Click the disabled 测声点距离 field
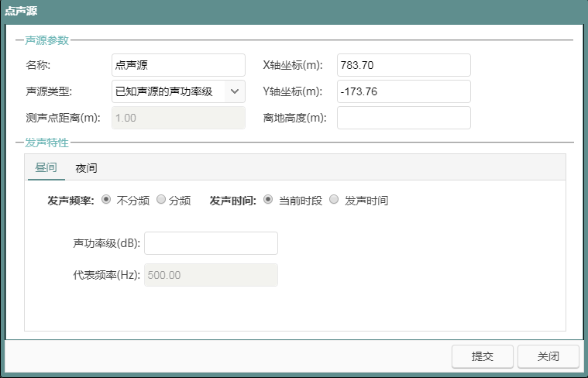The width and height of the screenshot is (588, 378). tap(178, 118)
